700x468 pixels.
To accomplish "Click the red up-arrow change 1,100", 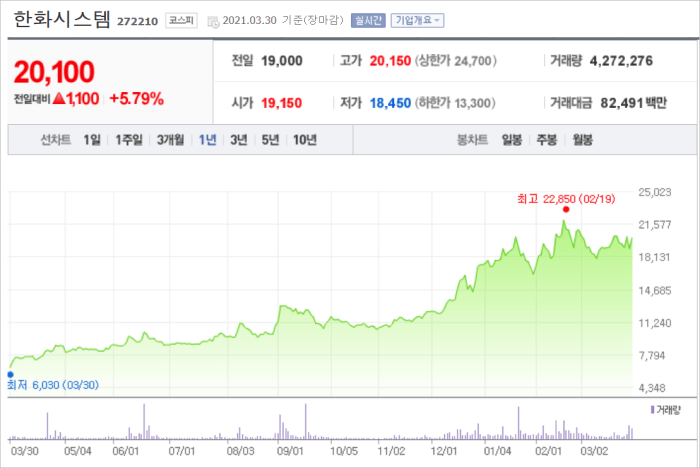I will pos(76,99).
